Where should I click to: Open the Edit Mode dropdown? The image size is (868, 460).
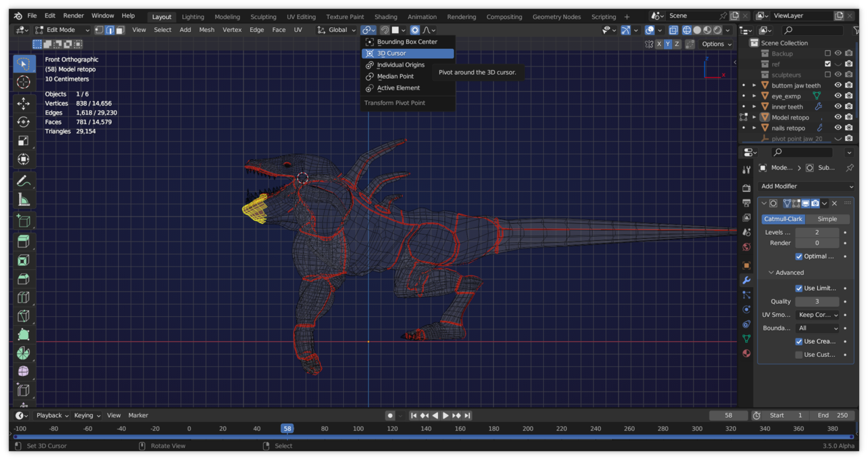pos(62,30)
